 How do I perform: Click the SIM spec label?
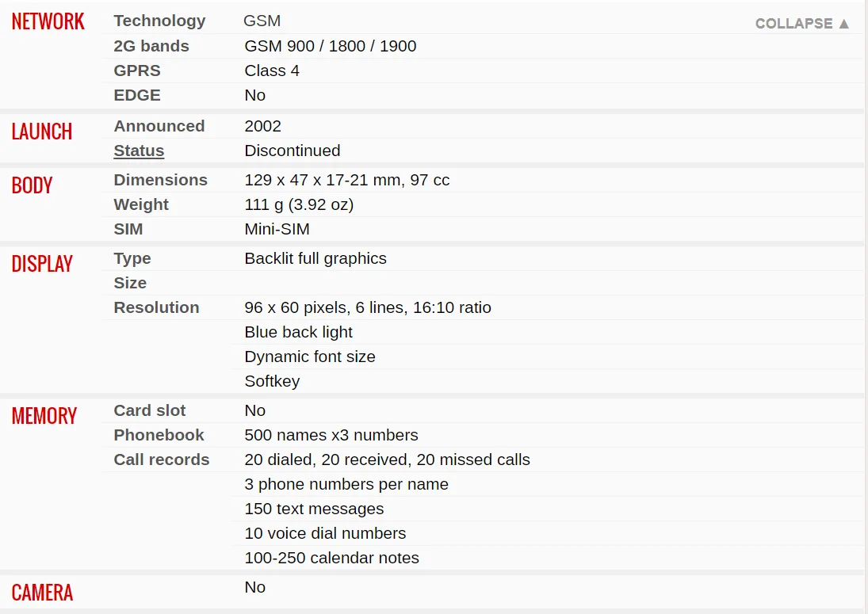(128, 229)
